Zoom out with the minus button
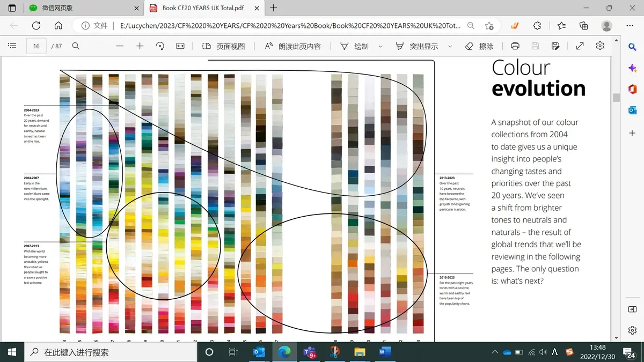644x362 pixels. click(x=120, y=46)
